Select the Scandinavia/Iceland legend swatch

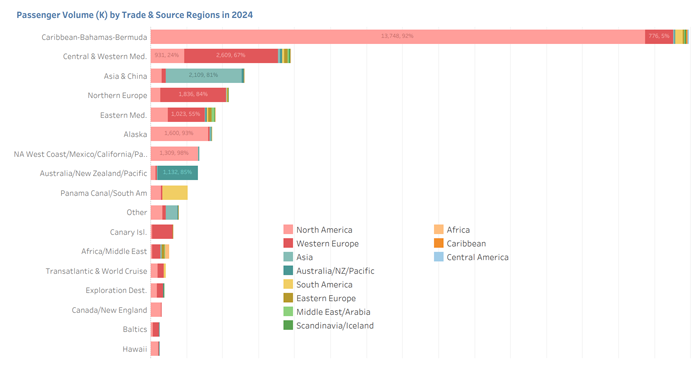coord(288,325)
